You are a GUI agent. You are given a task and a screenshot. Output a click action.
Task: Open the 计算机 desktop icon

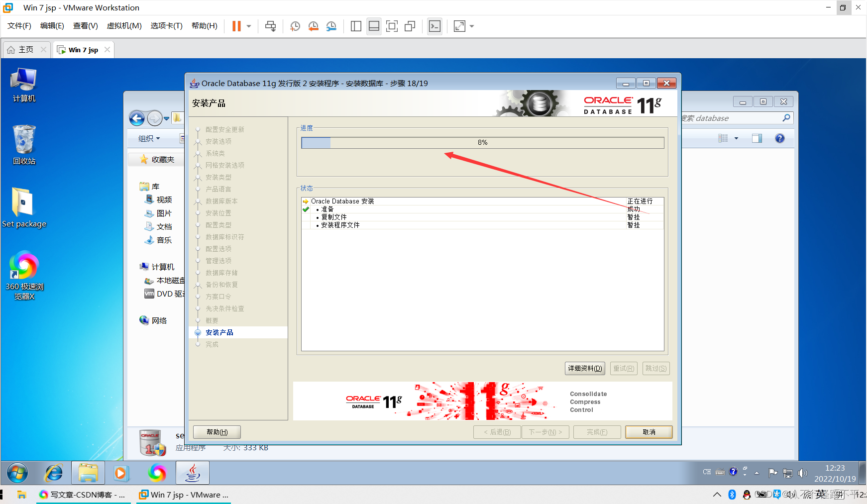24,85
